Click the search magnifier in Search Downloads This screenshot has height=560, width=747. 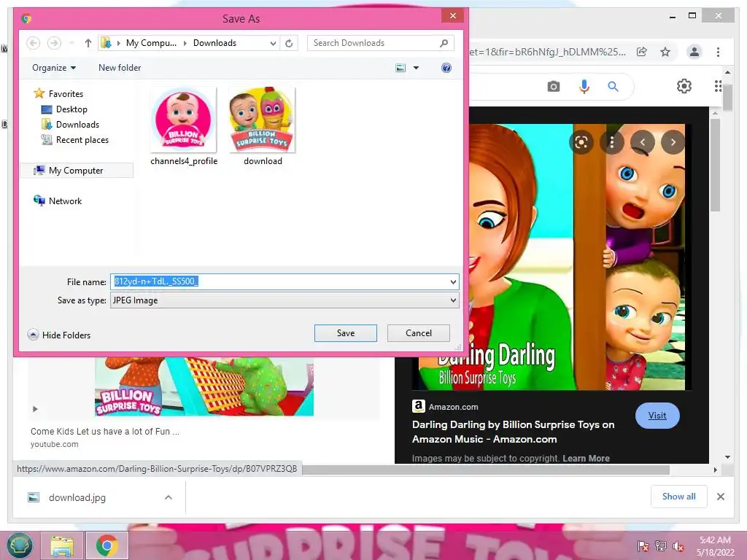point(444,43)
